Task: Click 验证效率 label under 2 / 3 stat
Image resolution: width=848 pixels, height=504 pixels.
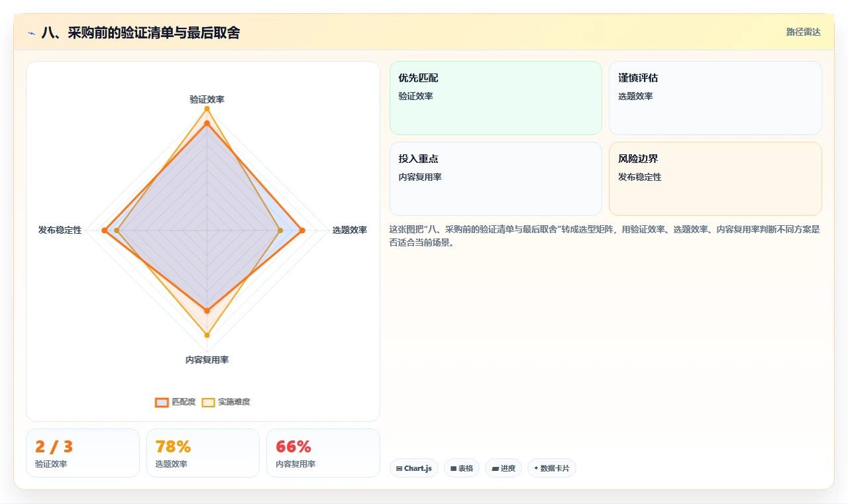Action: (x=51, y=464)
